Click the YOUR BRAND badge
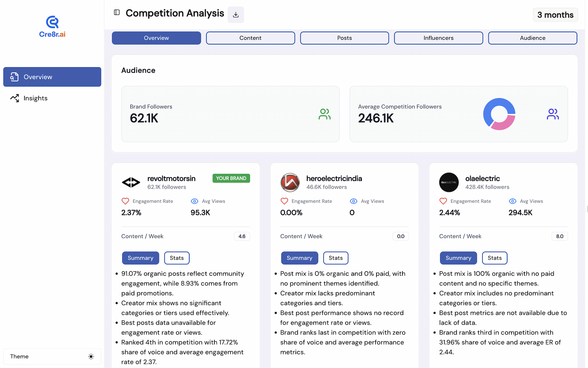588x368 pixels. [231, 178]
